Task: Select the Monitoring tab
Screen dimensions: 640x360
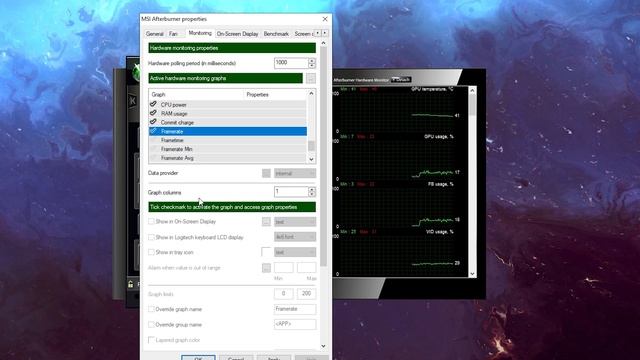Action: pyautogui.click(x=200, y=33)
